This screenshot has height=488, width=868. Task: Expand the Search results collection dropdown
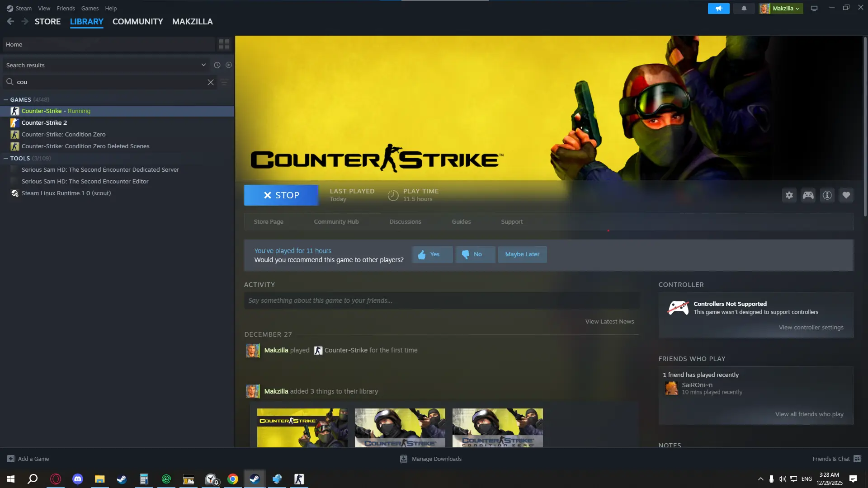click(203, 65)
